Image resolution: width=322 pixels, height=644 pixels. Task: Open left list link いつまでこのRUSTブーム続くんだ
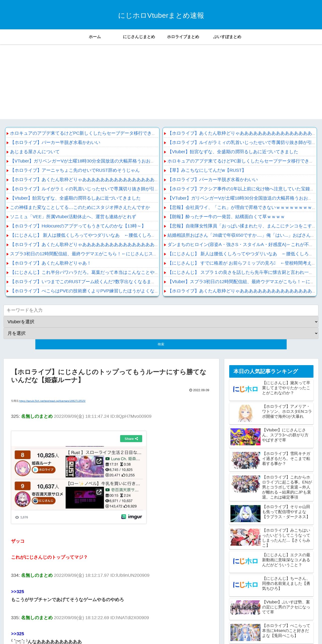tap(82, 282)
